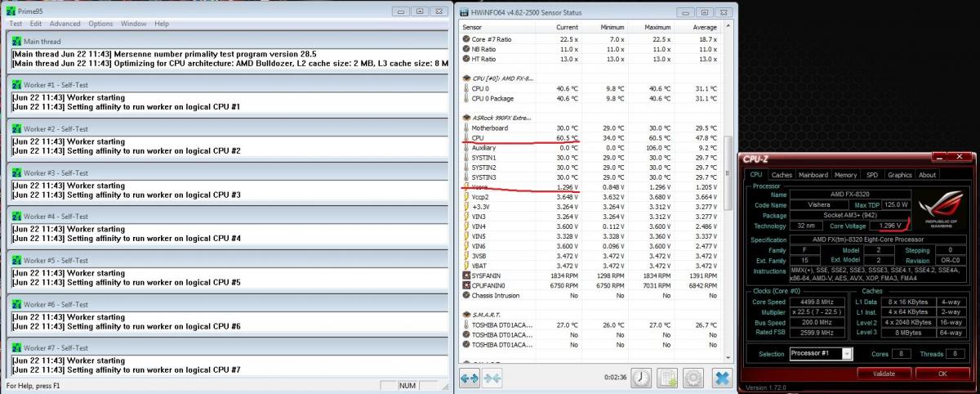Click the Worker #5 Self-Test window icon
Screen dimensions: 980x394
point(16,260)
